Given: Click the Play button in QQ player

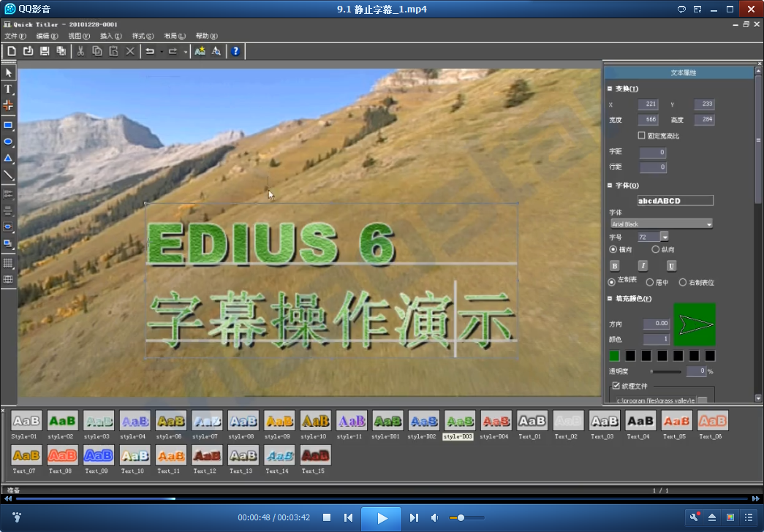Looking at the screenshot, I should coord(382,518).
